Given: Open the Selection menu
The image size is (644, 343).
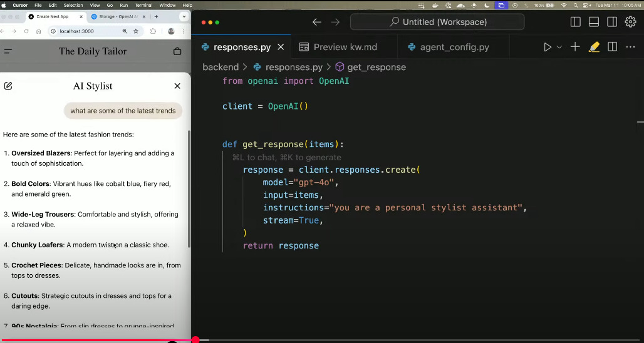Looking at the screenshot, I should click(x=73, y=6).
